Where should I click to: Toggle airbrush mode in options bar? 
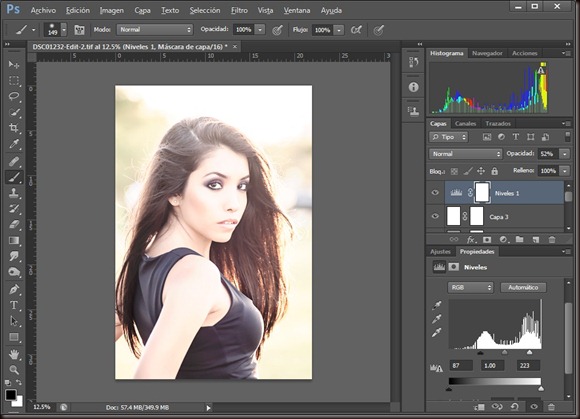click(356, 30)
